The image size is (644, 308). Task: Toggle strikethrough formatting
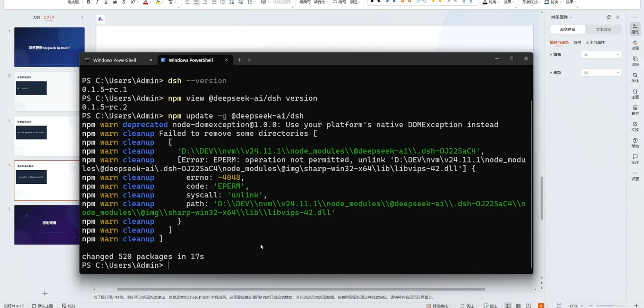coord(115,2)
